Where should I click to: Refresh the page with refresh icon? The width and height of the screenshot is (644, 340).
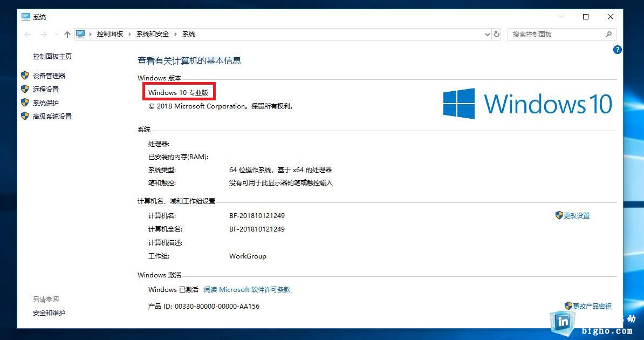tap(497, 35)
